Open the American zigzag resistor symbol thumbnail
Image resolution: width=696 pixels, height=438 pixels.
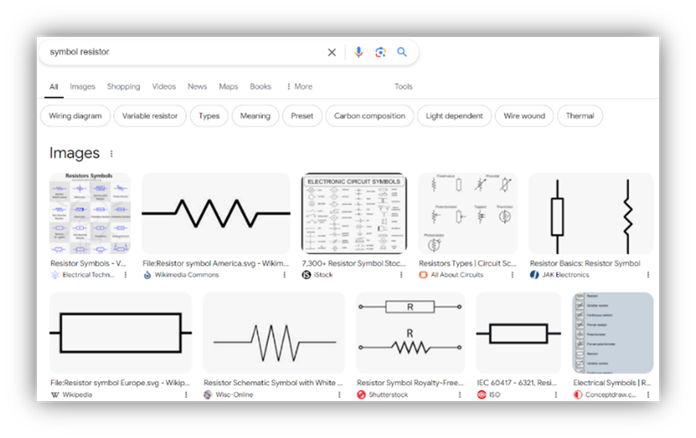tap(217, 213)
